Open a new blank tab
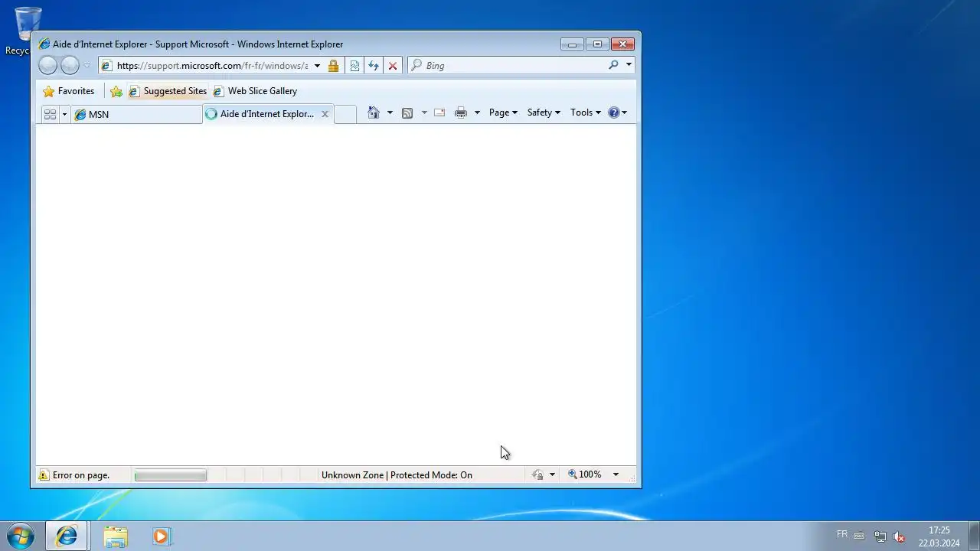Screen dimensions: 980x551 click(345, 114)
